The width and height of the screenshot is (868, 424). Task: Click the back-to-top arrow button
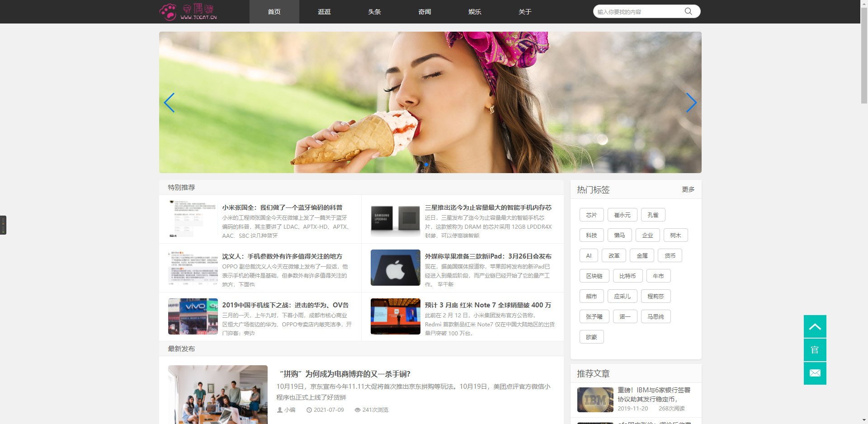815,326
